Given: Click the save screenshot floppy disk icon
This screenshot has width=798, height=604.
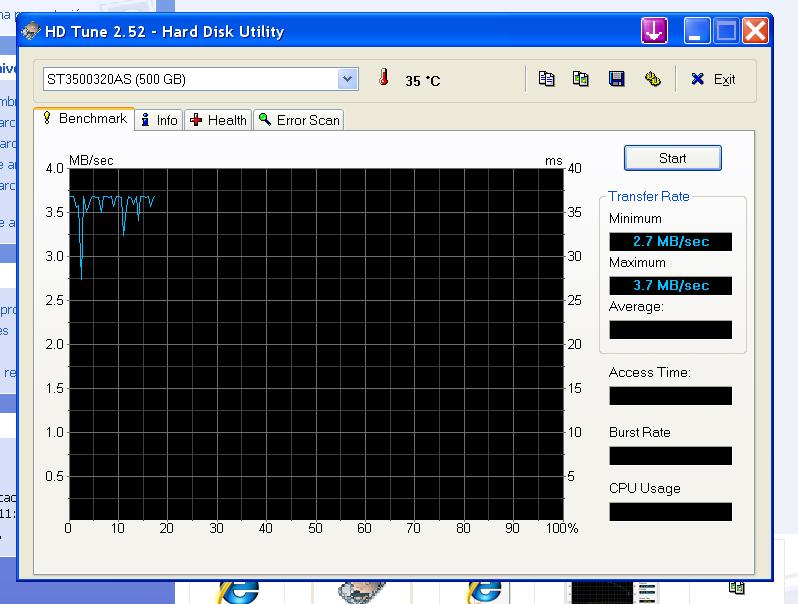Looking at the screenshot, I should click(x=617, y=79).
